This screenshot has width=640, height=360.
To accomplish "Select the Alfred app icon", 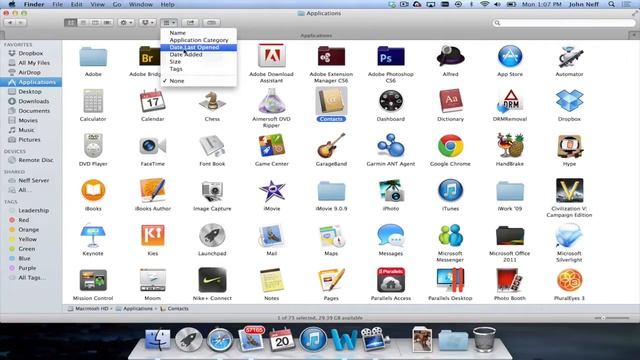I will click(450, 56).
